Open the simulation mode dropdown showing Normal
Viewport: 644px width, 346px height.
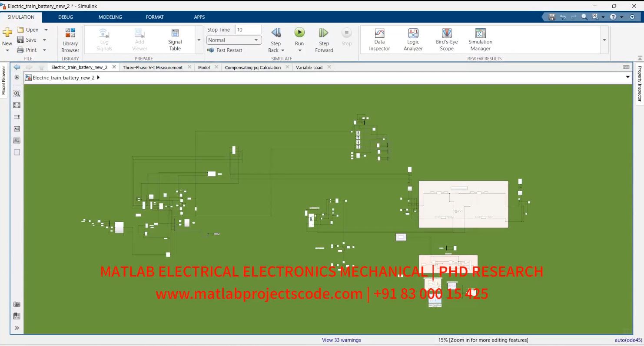pos(233,40)
